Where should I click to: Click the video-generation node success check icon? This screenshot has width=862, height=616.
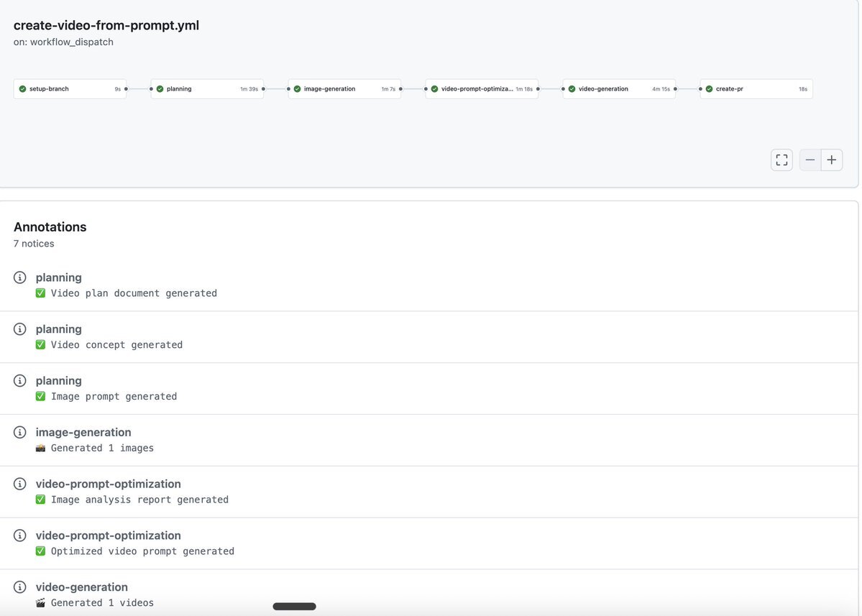[572, 89]
